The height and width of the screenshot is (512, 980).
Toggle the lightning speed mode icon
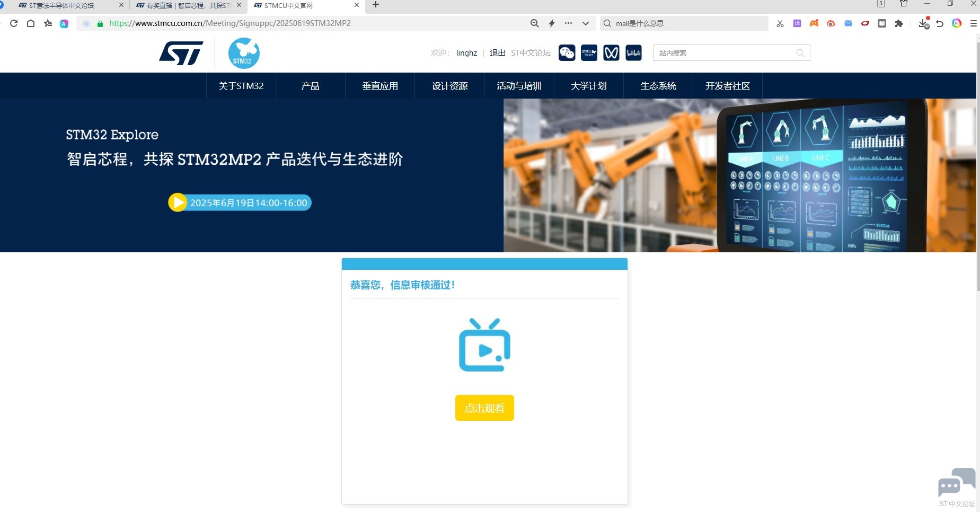552,23
